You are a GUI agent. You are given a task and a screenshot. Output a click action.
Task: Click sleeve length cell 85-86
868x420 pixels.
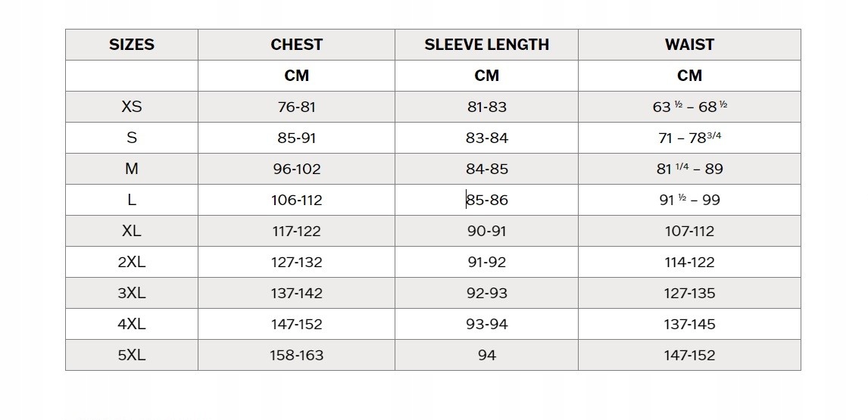click(487, 200)
